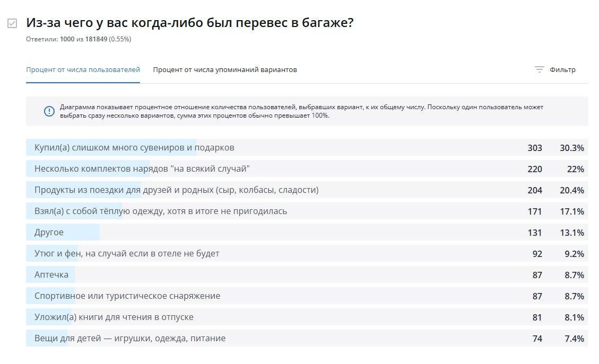Click the 30.3% percentage value
Image resolution: width=599 pixels, height=364 pixels.
pos(572,148)
